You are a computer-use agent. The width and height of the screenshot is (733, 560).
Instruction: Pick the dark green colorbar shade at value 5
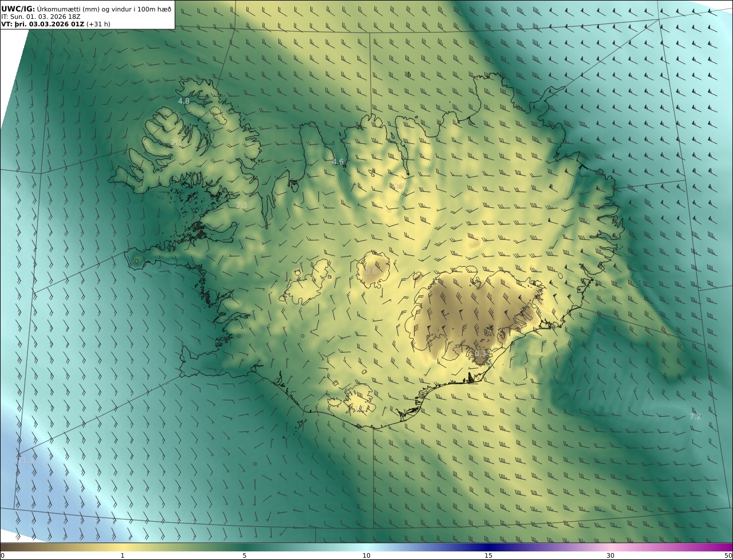coord(245,547)
